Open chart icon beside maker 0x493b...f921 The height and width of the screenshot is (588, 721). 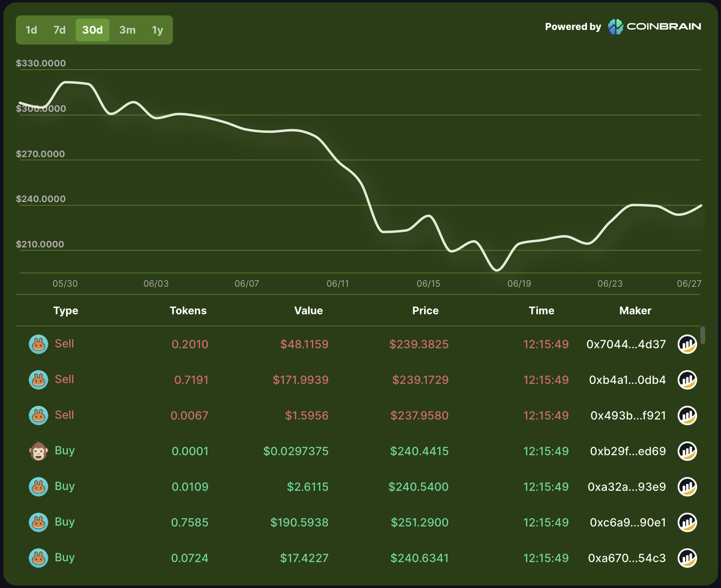(x=687, y=415)
